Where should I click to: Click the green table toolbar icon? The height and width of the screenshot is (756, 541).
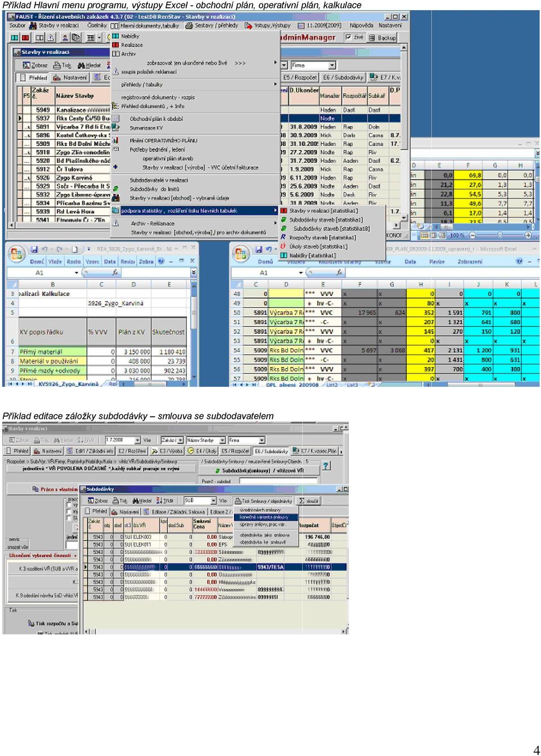point(15,38)
